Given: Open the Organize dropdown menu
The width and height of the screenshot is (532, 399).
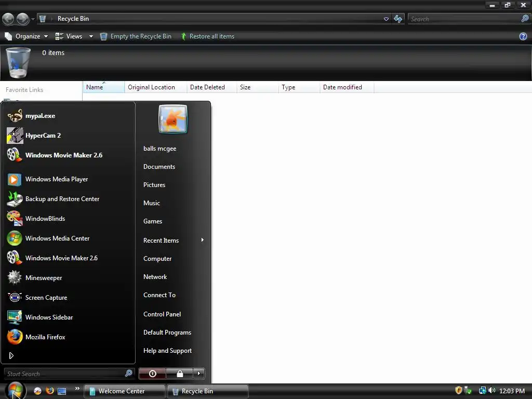Looking at the screenshot, I should click(x=26, y=36).
